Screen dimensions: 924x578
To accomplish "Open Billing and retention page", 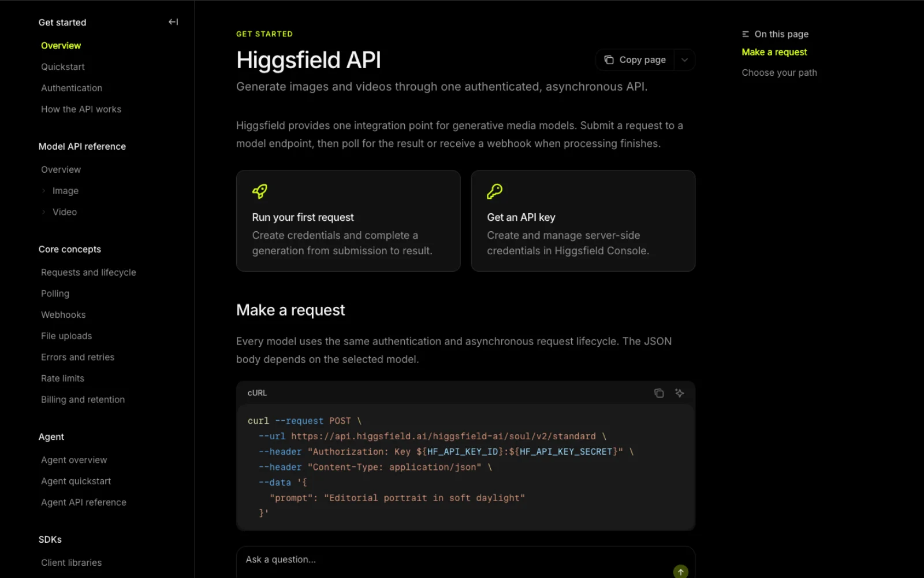I will point(83,399).
